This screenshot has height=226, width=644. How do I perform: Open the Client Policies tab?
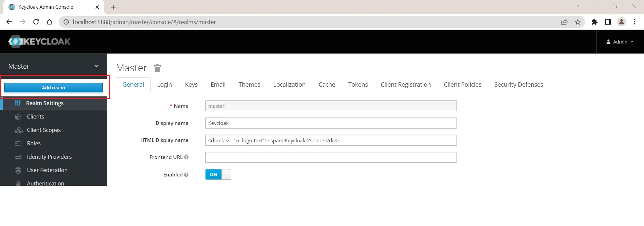[x=463, y=85]
